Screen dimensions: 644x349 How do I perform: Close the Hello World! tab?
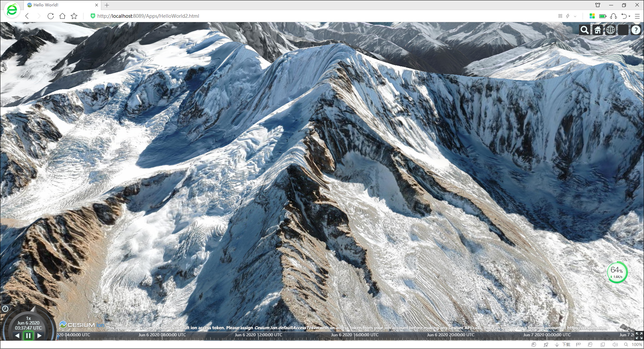(x=97, y=5)
